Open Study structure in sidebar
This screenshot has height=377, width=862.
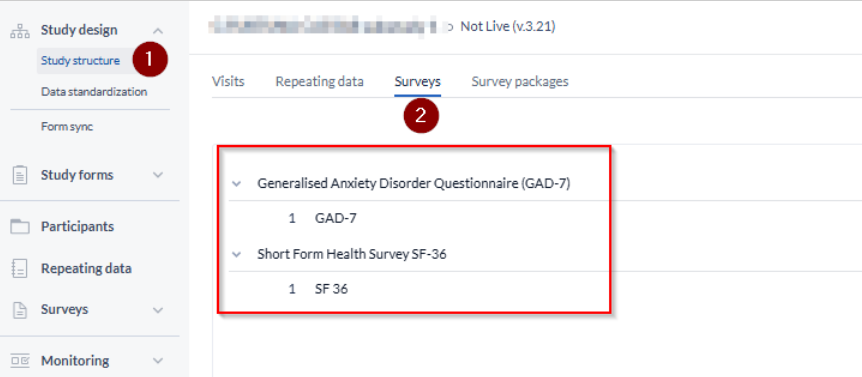pos(80,60)
